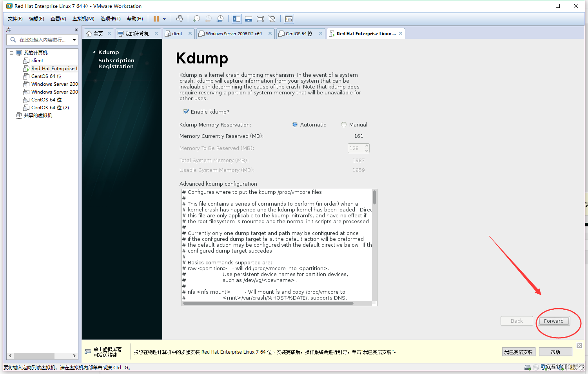Image resolution: width=588 pixels, height=374 pixels.
Task: Increase Memory To Be Reserved value
Action: click(x=367, y=146)
